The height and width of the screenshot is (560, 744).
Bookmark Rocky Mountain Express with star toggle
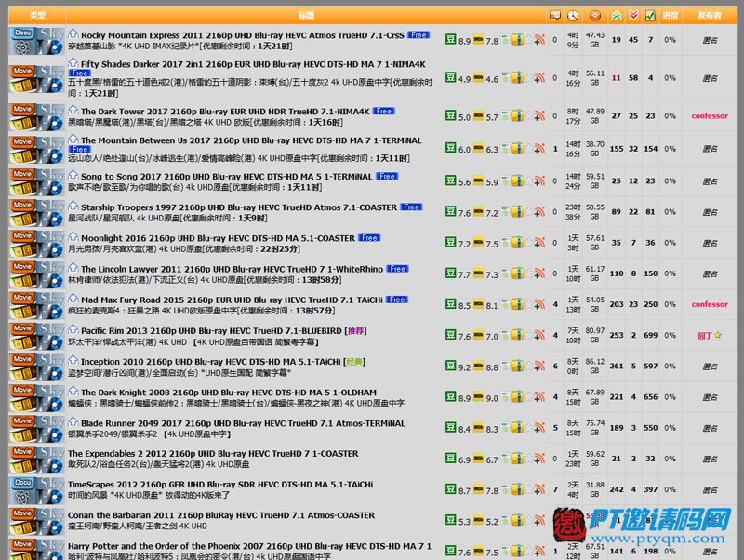(x=528, y=40)
